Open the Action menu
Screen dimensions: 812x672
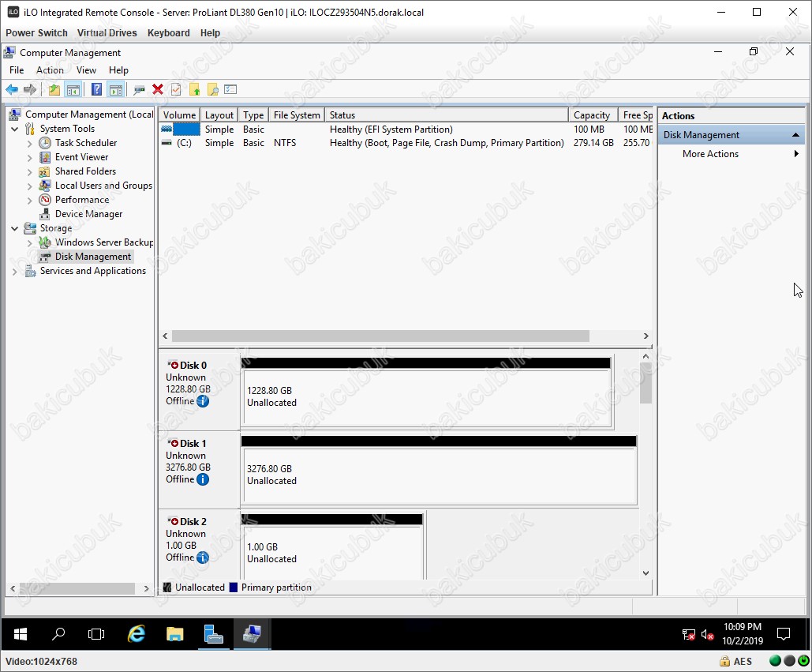(50, 70)
